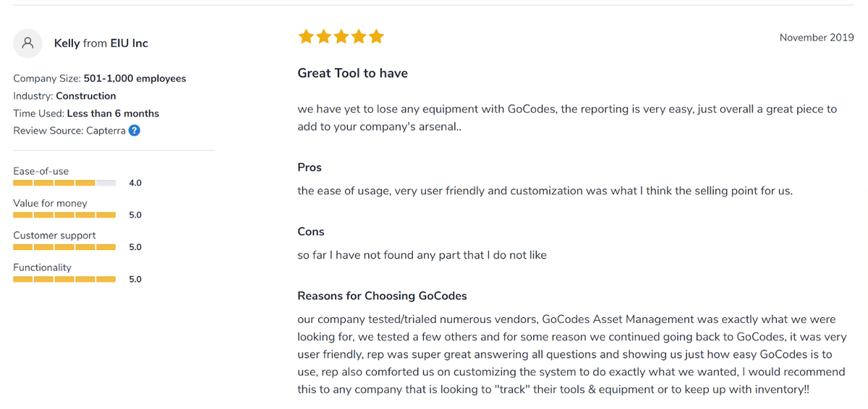The image size is (868, 409).
Task: Click the Pros section heading
Action: click(x=310, y=167)
